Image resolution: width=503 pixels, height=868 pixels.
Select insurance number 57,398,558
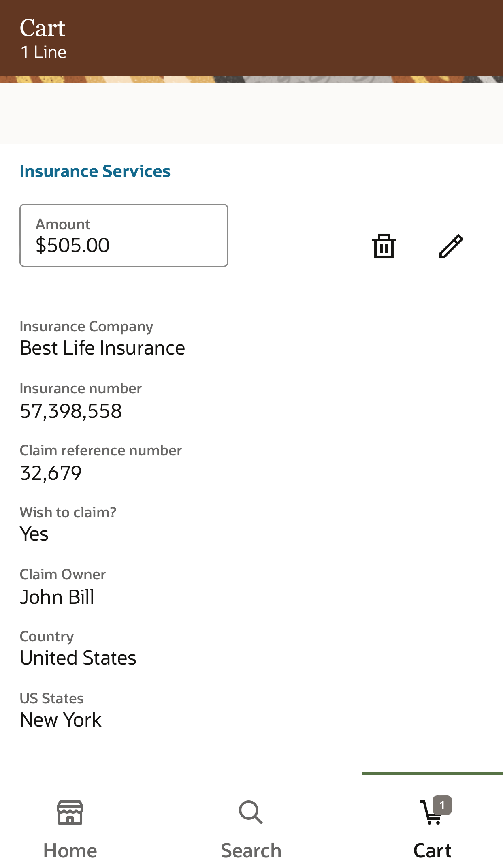[x=71, y=411]
